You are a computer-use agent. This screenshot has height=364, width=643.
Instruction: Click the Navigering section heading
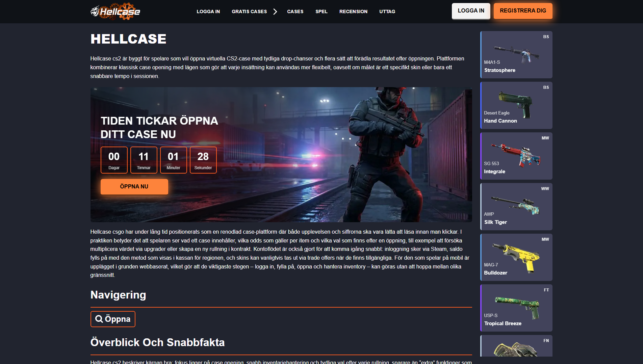click(118, 295)
